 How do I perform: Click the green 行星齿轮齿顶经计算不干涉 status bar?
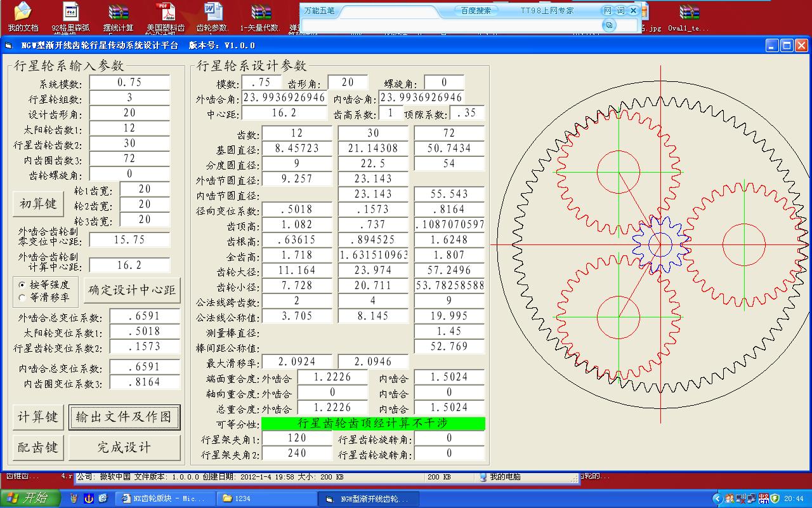pyautogui.click(x=373, y=423)
